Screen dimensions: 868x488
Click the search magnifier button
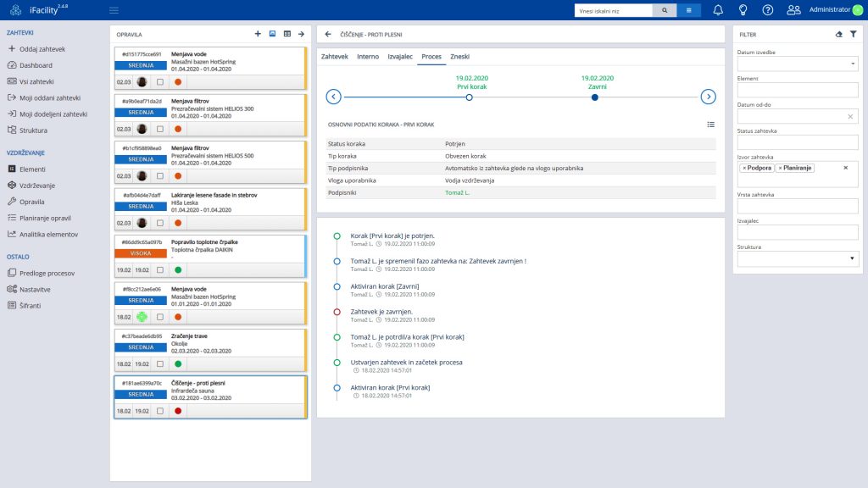click(x=665, y=10)
